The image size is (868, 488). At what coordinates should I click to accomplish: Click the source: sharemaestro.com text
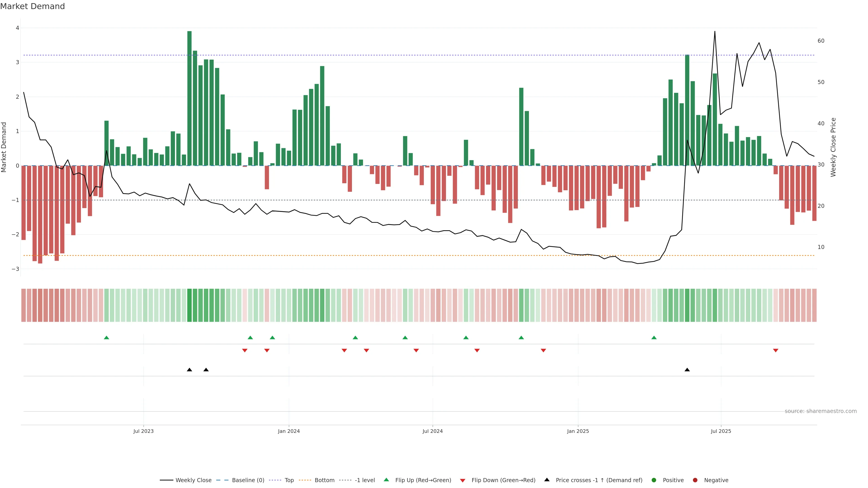pos(821,411)
